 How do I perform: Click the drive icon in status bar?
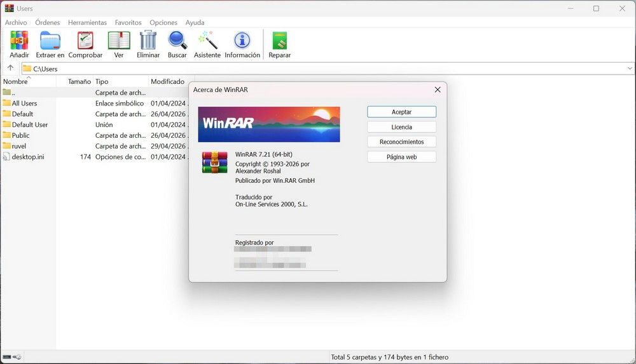click(x=7, y=357)
